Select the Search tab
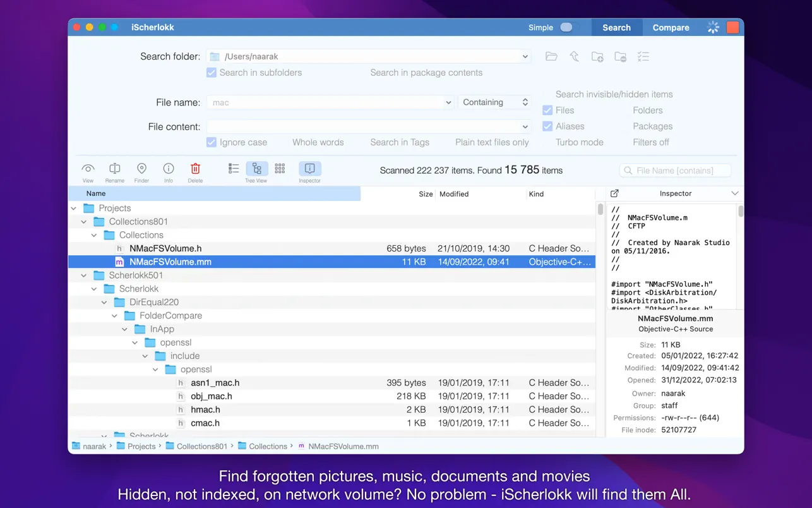This screenshot has width=812, height=508. tap(616, 27)
